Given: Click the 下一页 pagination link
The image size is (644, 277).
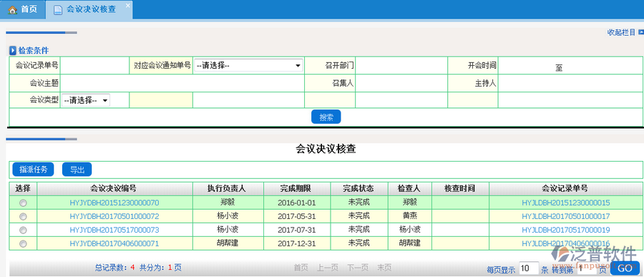Looking at the screenshot, I should coord(357,268).
